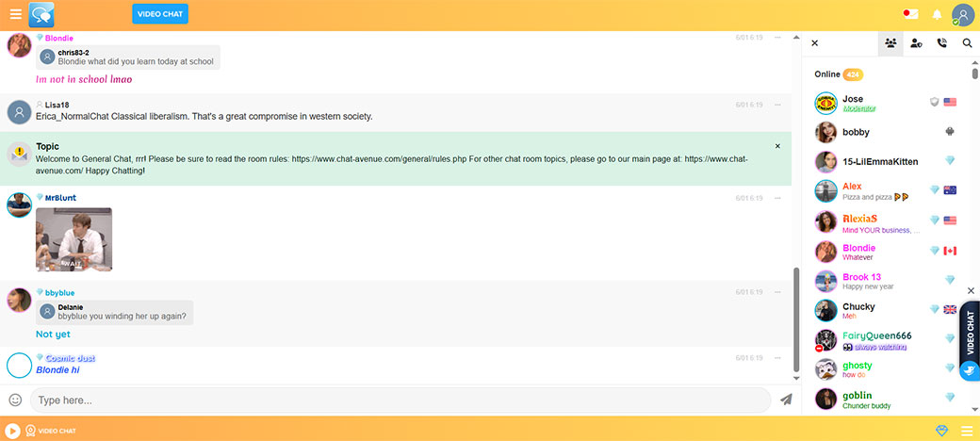Viewport: 980px width, 441px height.
Task: Select user Jose in online list
Action: pos(853,99)
